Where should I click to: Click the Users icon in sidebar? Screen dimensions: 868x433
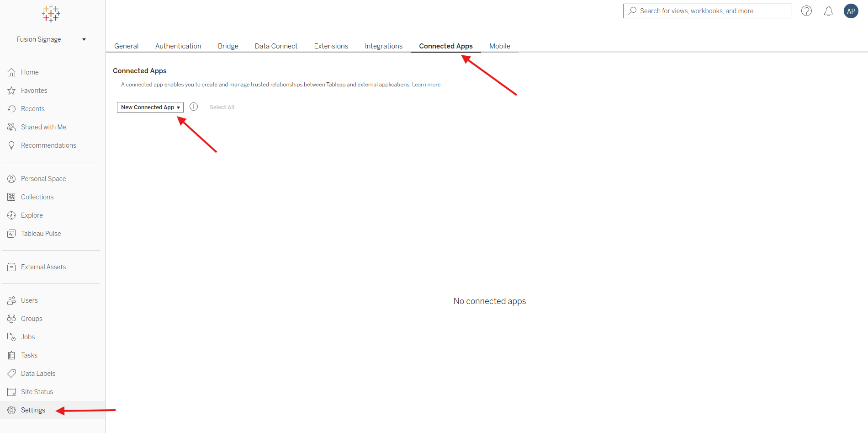click(11, 300)
